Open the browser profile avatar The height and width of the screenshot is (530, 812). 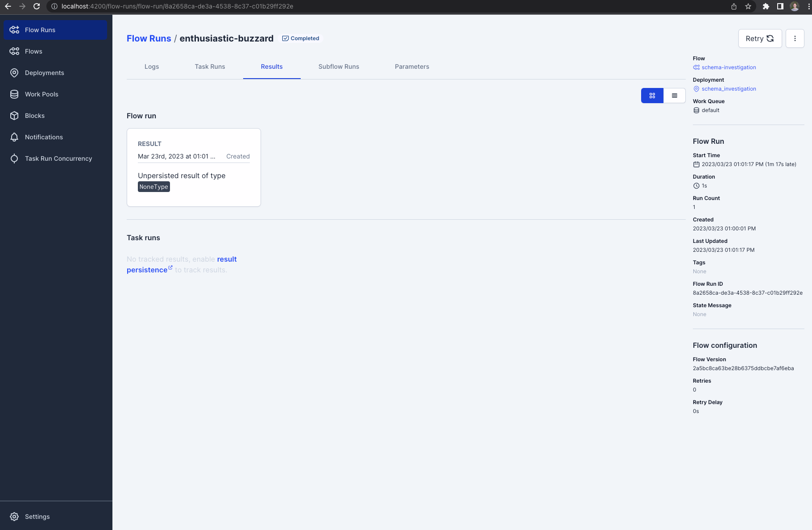(x=795, y=7)
